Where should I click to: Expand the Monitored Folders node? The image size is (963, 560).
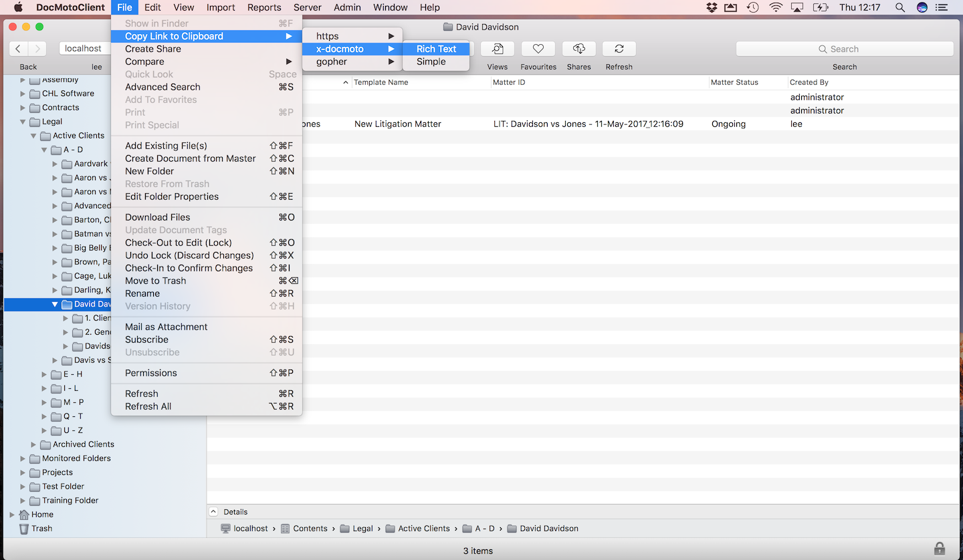coord(23,458)
